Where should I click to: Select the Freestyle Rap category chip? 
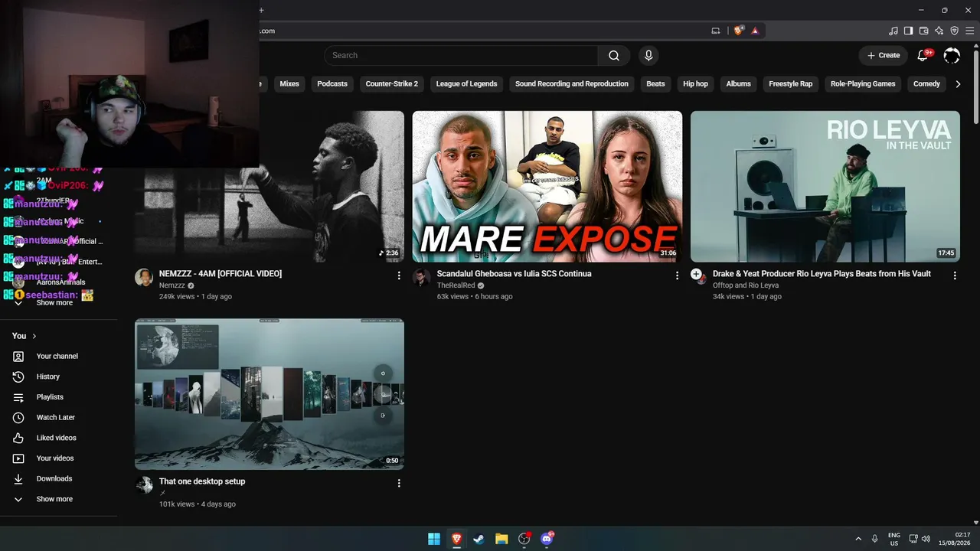coord(791,84)
